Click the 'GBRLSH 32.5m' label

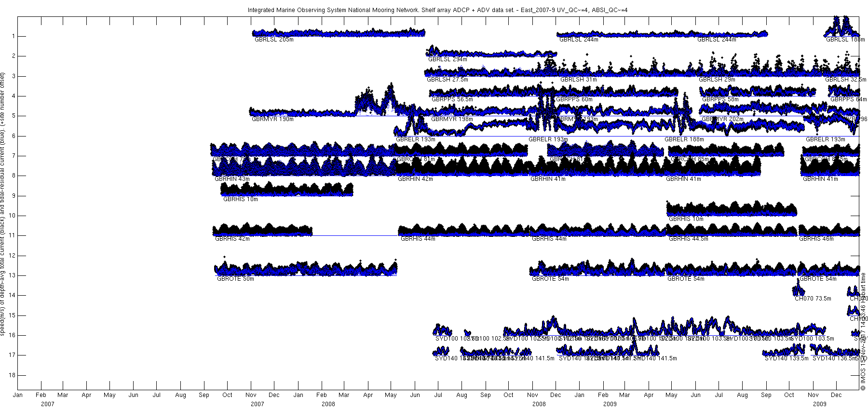(x=845, y=80)
